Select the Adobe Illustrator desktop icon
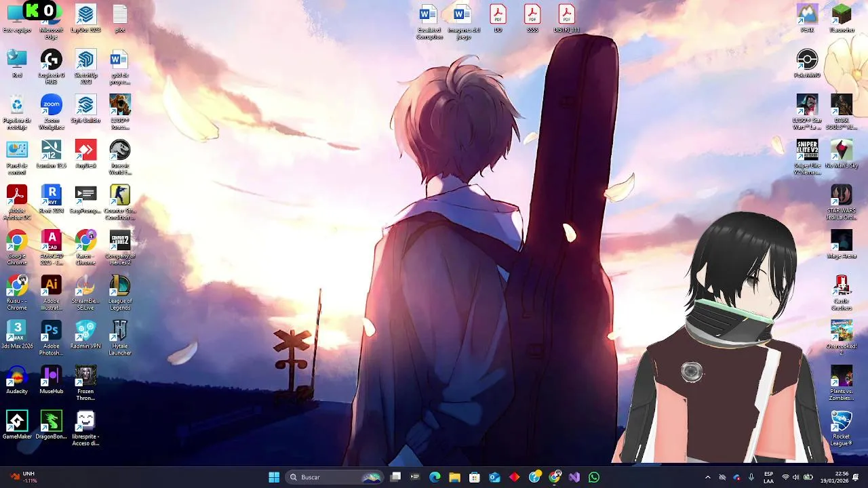 click(51, 293)
